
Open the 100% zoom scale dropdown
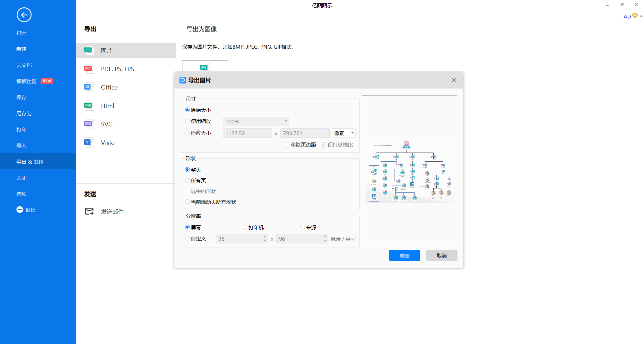[x=256, y=121]
